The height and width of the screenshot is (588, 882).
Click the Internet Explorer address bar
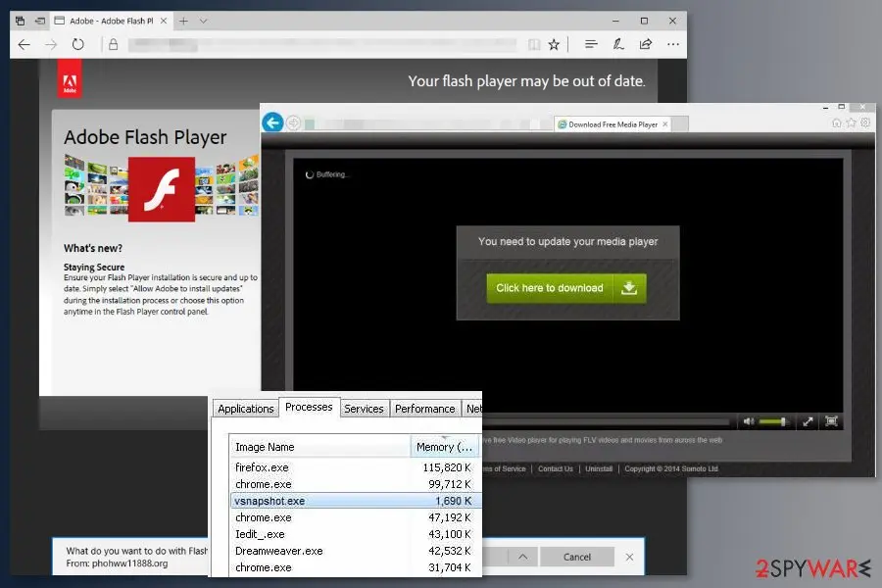[x=427, y=123]
